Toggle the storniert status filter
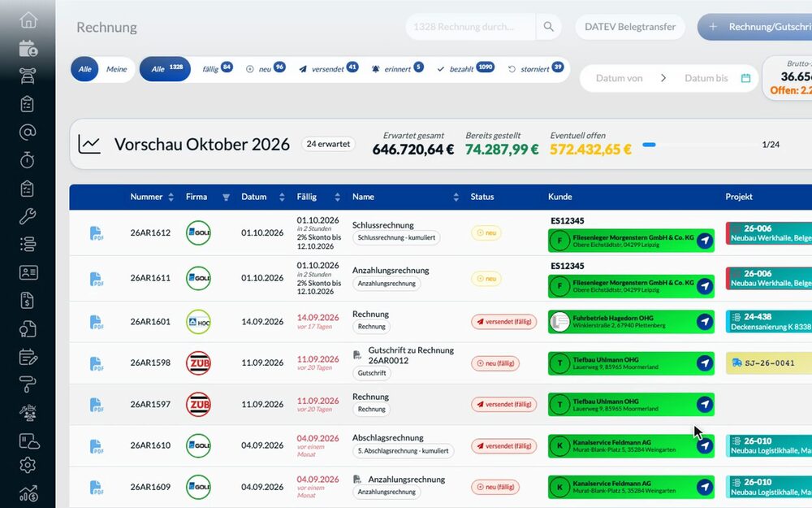 click(x=535, y=68)
